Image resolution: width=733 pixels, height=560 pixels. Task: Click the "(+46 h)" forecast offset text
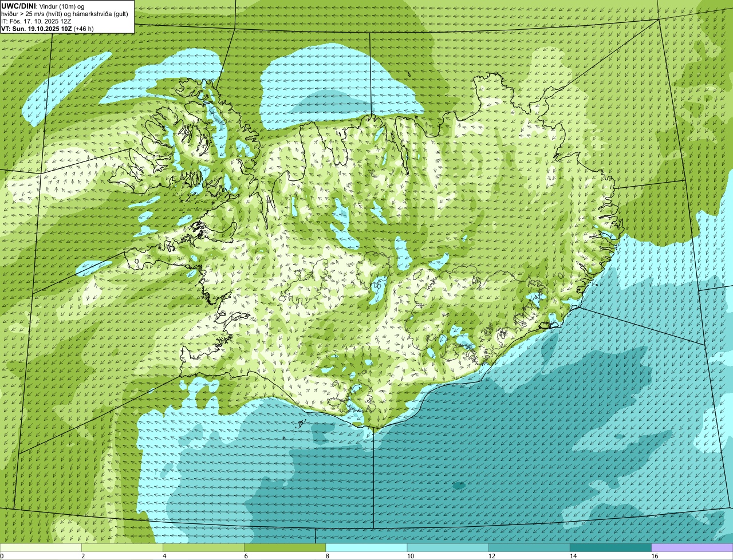(84, 28)
